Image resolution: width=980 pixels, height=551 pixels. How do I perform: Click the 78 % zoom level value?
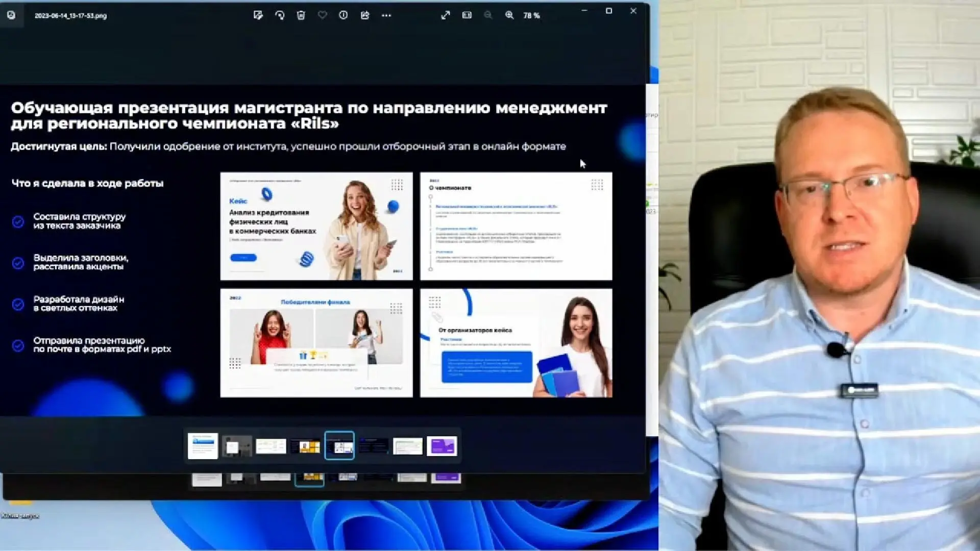pyautogui.click(x=531, y=16)
